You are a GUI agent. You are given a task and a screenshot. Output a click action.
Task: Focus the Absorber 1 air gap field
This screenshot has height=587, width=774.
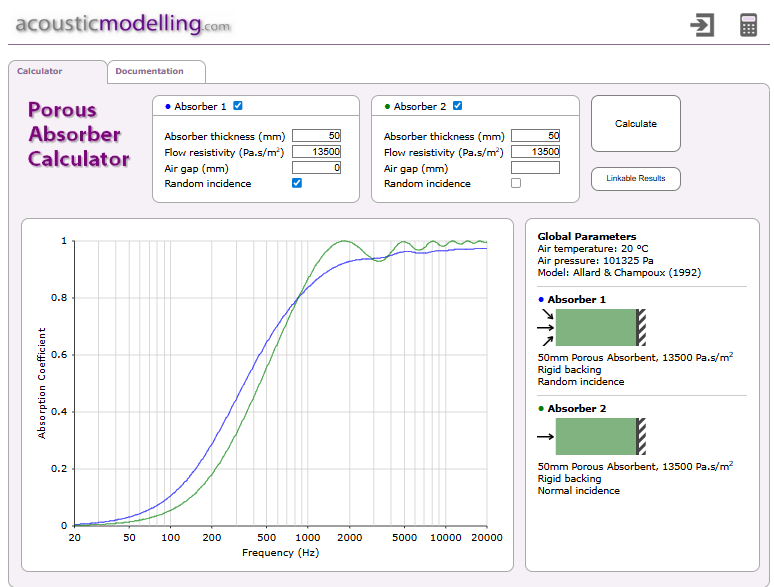click(x=317, y=168)
